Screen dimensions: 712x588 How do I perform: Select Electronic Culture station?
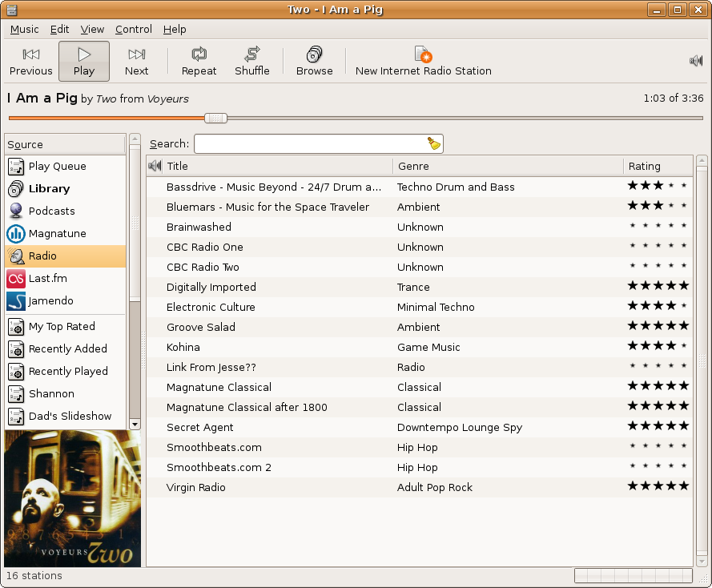(x=419, y=307)
